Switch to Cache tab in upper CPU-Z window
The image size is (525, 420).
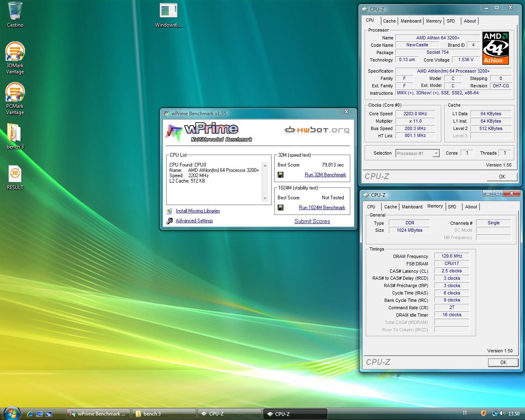point(389,21)
